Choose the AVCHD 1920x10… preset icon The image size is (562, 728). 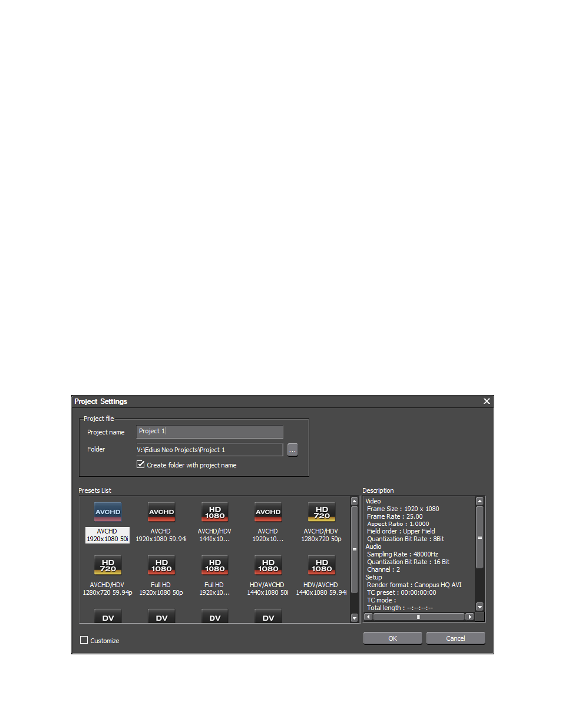tap(268, 512)
